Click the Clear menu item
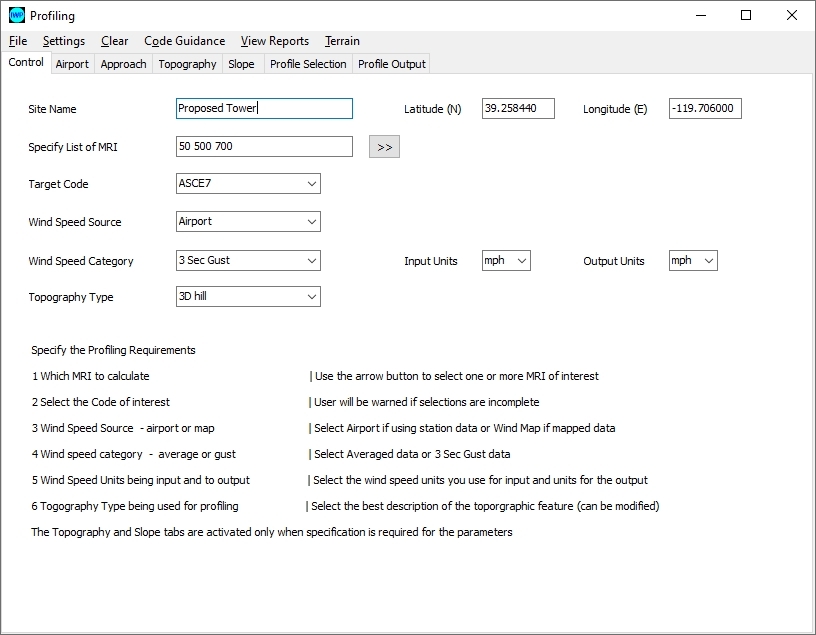 [x=114, y=41]
